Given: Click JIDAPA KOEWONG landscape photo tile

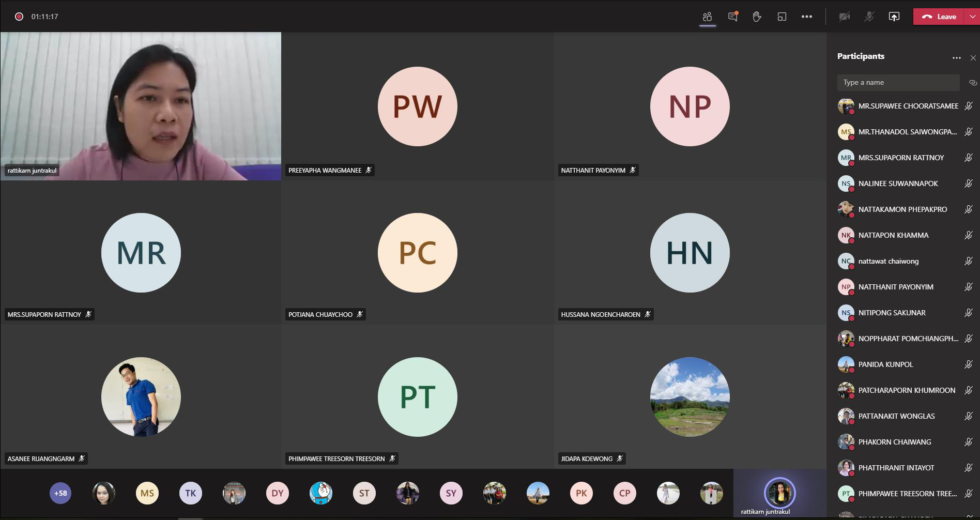Looking at the screenshot, I should click(690, 397).
